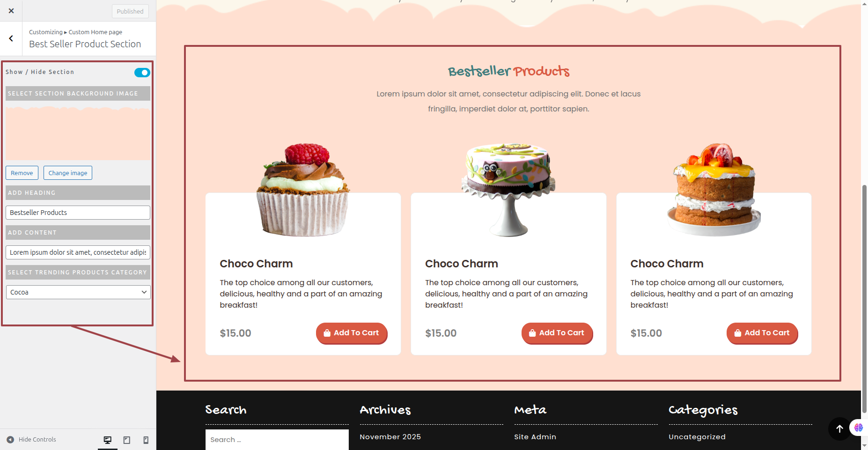Open the November 2025 archive link
This screenshot has height=450, width=868.
(x=390, y=437)
